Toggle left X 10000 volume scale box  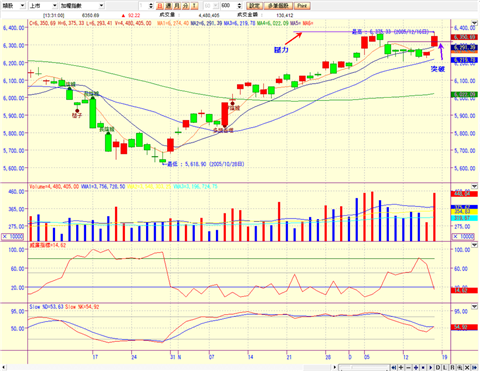tap(13, 236)
